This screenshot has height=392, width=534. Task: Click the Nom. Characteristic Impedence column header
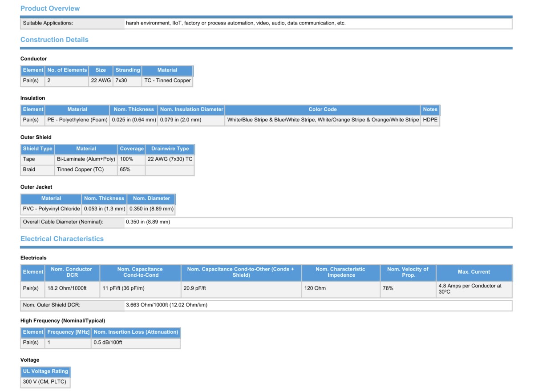point(340,272)
